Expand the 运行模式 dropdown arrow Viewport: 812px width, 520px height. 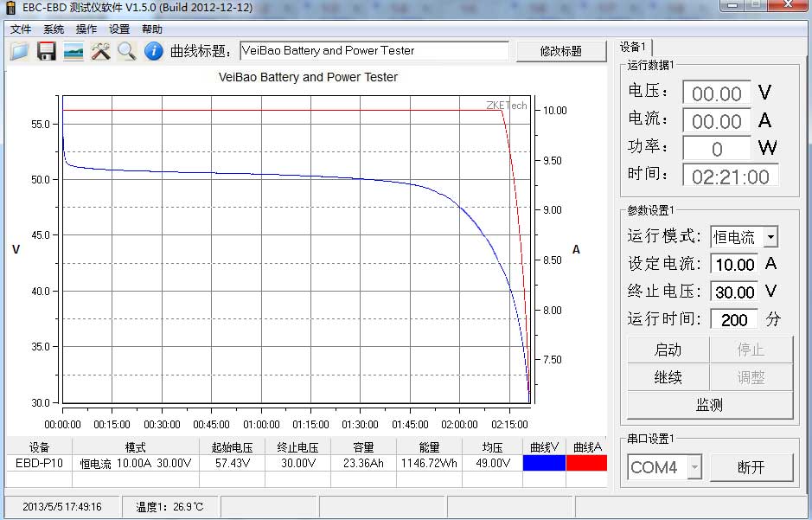770,237
